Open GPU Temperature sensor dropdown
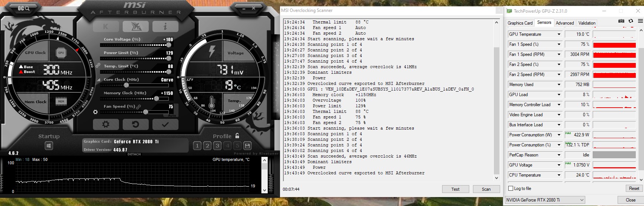The width and height of the screenshot is (644, 206). (x=559, y=34)
